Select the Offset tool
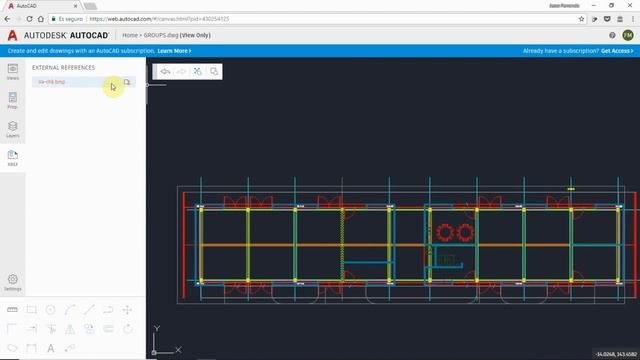Screen dimensions: 640x360 tap(108, 329)
